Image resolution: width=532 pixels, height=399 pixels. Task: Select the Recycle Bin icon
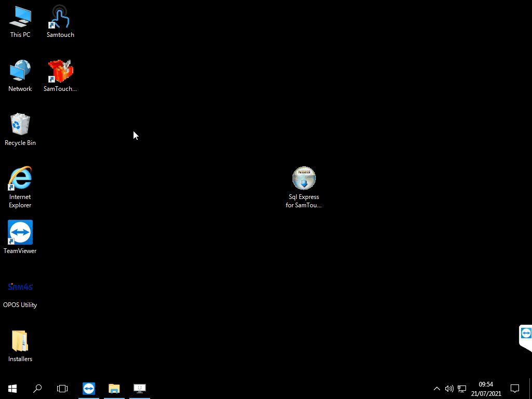pyautogui.click(x=20, y=129)
